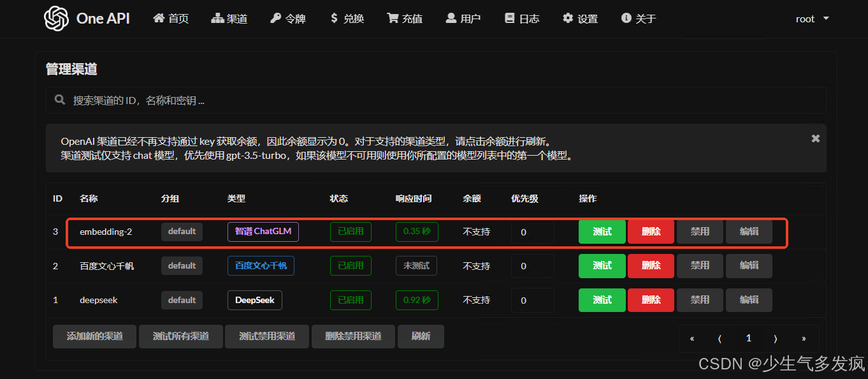Image resolution: width=868 pixels, height=379 pixels.
Task: Click the 智谱 ChatGLM type label
Action: [x=263, y=232]
